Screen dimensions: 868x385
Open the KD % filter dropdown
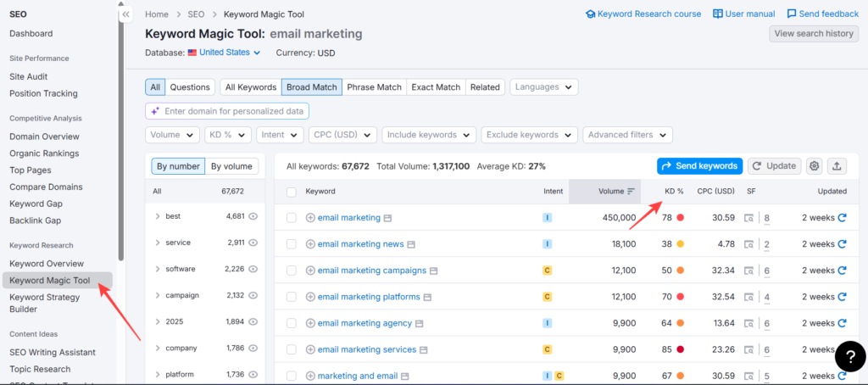(227, 135)
